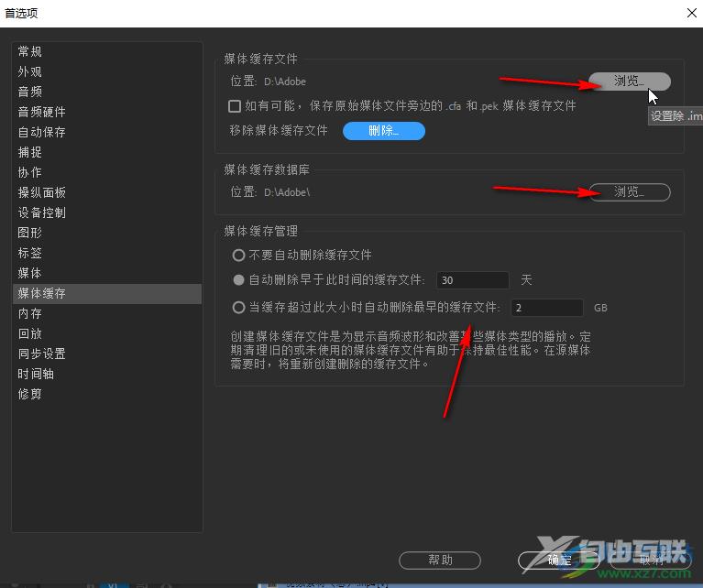
Task: Cancel the dialog with 取消 button
Action: 651,561
